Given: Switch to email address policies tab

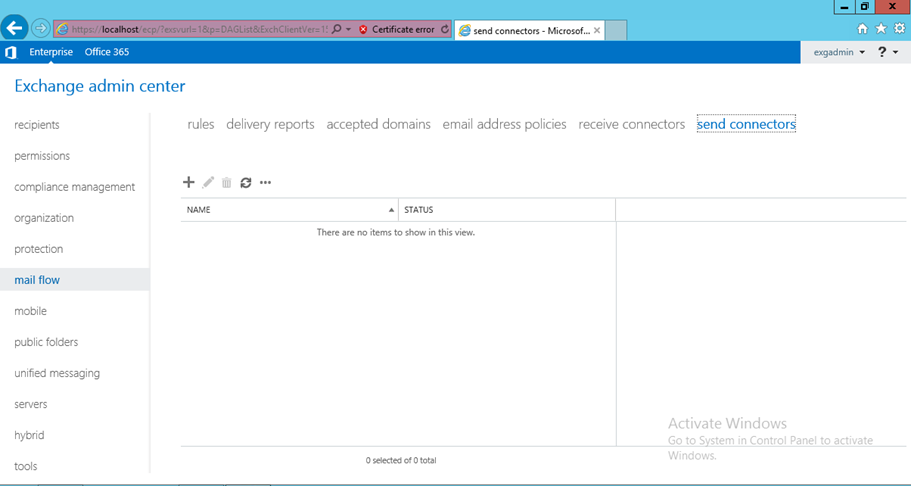Looking at the screenshot, I should [504, 124].
